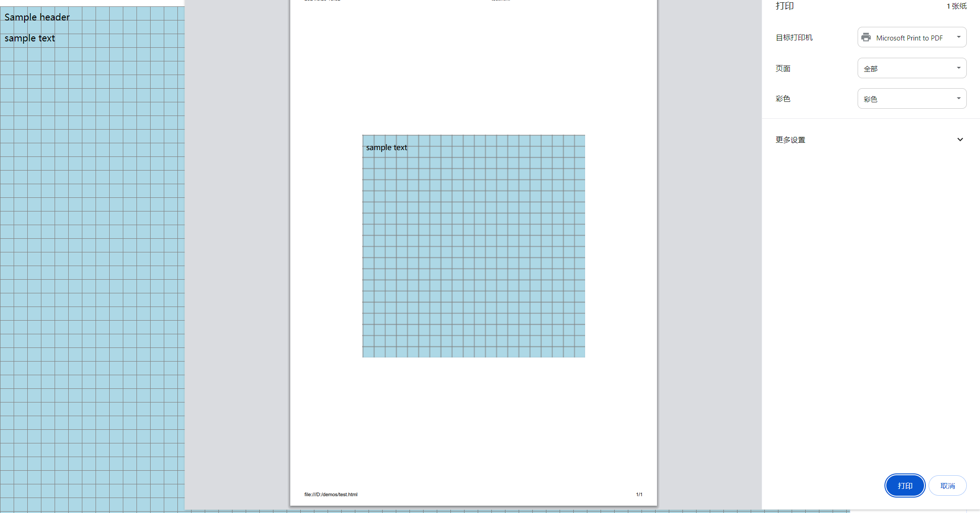
Task: Click the 1 张纸 sheet count label
Action: coord(956,6)
